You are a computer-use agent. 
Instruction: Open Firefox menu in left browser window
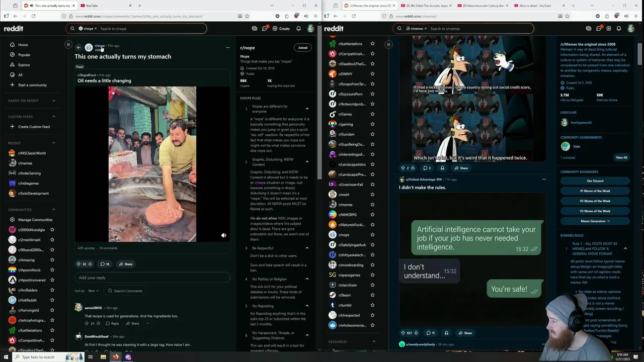tap(315, 16)
